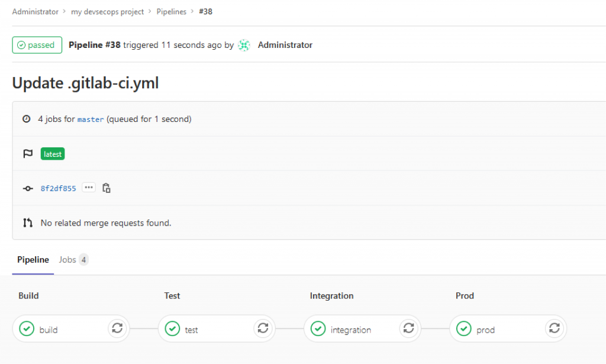Retry the prod job

click(554, 328)
